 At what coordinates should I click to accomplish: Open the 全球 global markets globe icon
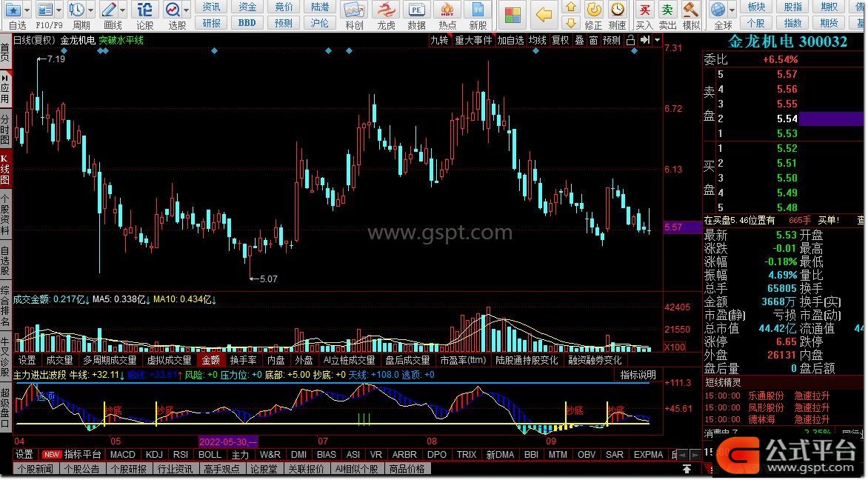tap(718, 10)
